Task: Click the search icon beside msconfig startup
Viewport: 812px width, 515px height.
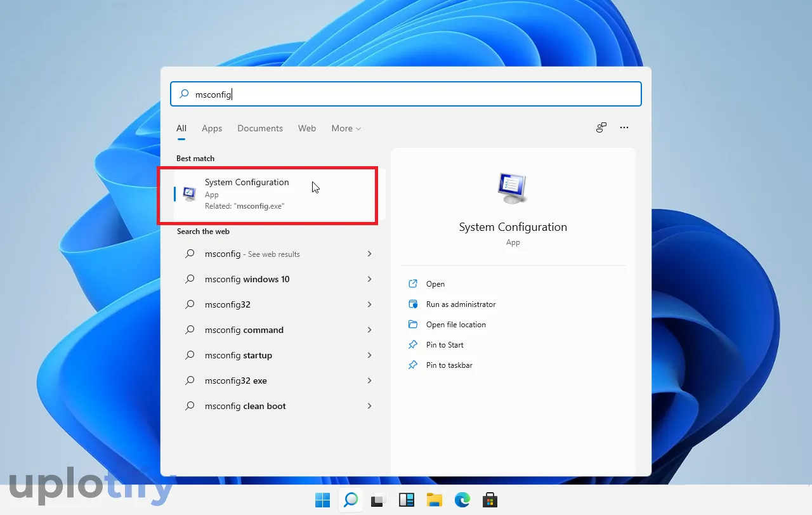Action: pyautogui.click(x=190, y=355)
